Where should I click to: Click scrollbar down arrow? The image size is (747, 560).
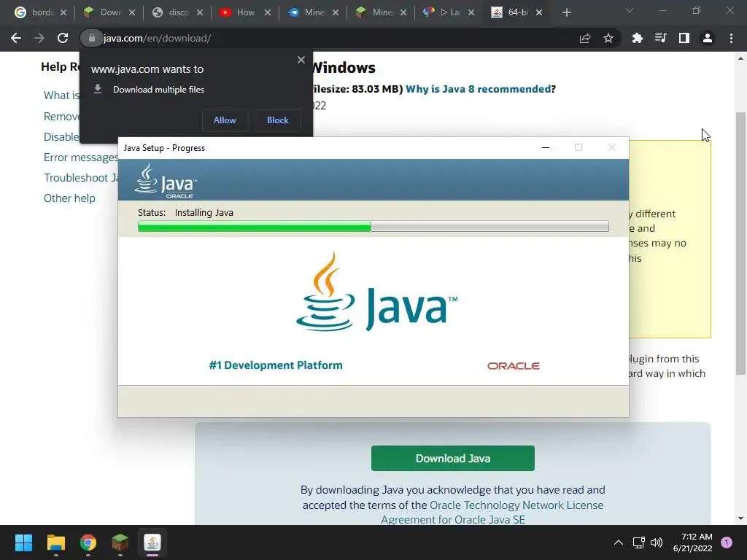(x=740, y=518)
